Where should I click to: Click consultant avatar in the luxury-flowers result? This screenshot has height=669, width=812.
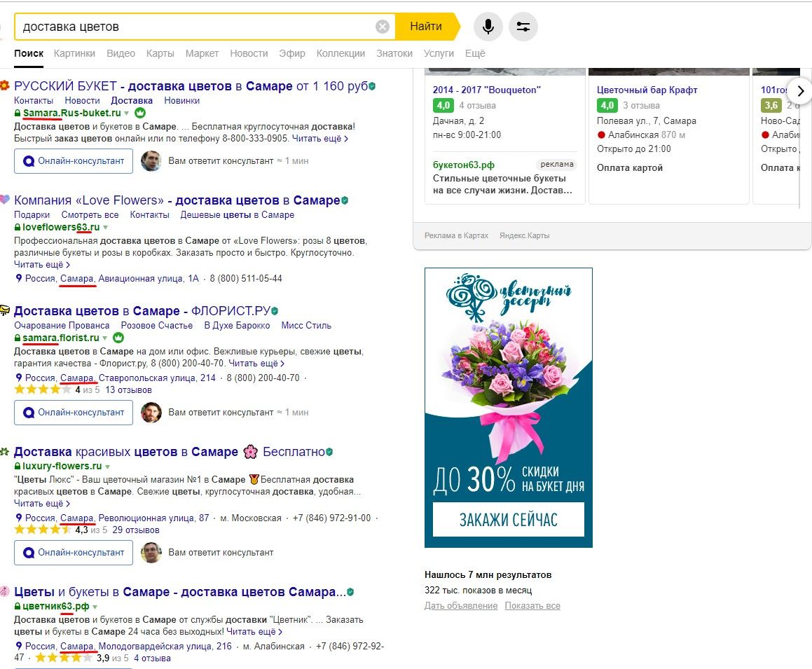pos(151,553)
